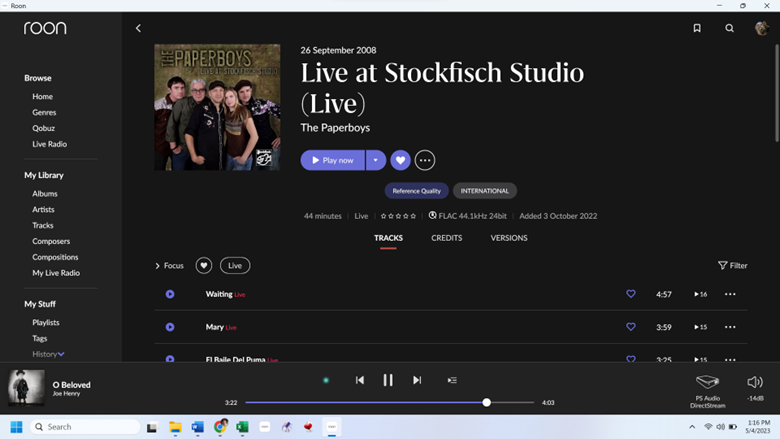Open more options for El Baile Del Puma
The height and width of the screenshot is (439, 780).
(730, 359)
